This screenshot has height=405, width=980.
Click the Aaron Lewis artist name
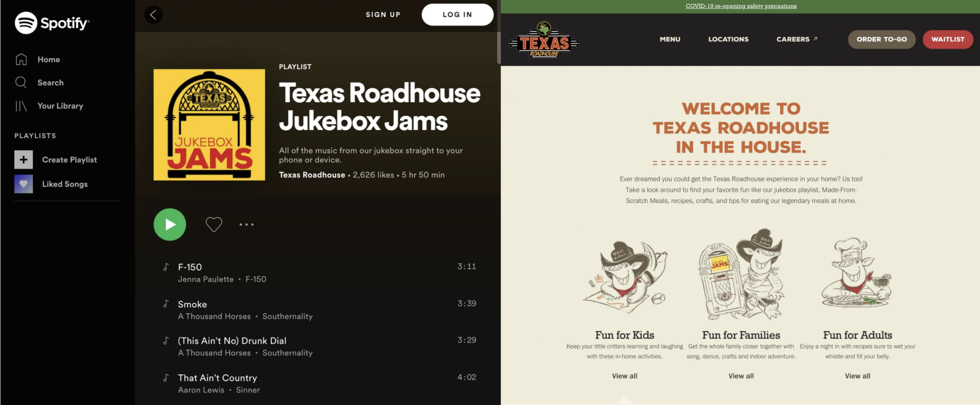click(x=201, y=390)
